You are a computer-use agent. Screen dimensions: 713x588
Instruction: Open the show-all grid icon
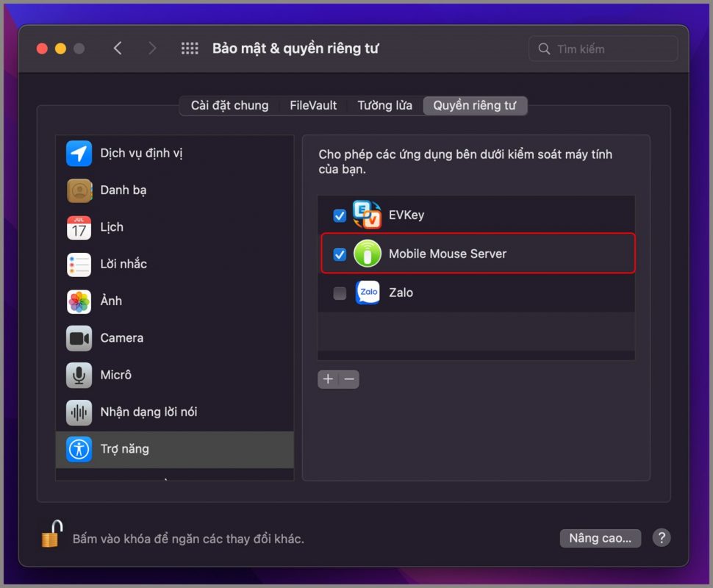tap(190, 49)
